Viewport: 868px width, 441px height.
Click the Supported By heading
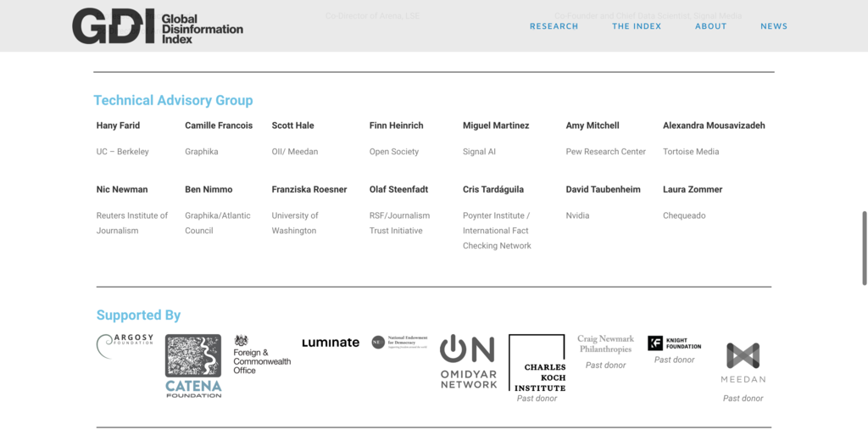coord(138,315)
